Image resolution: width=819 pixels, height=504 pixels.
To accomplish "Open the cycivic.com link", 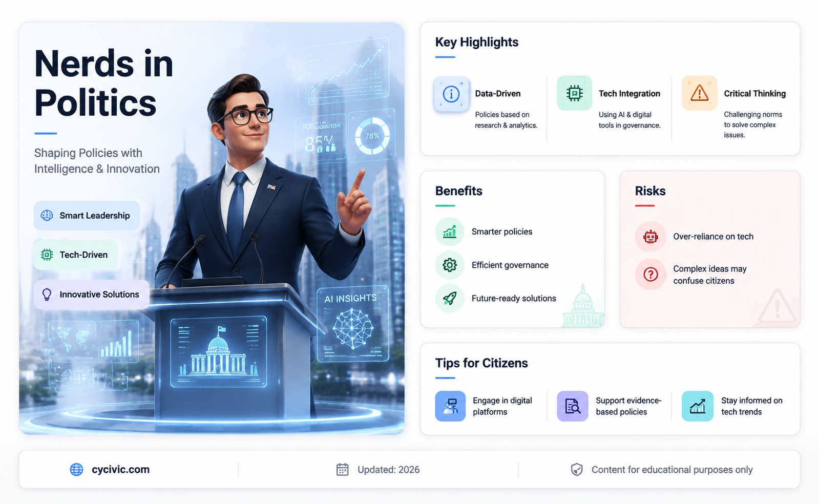I will click(x=121, y=470).
